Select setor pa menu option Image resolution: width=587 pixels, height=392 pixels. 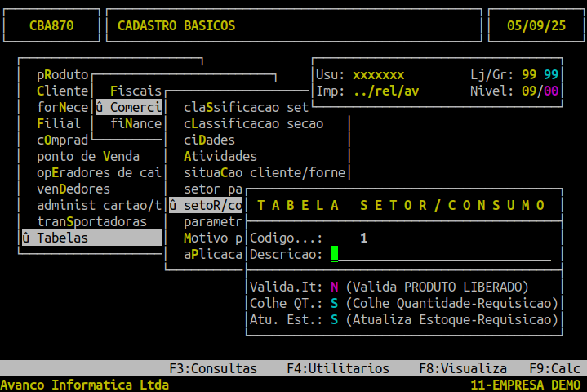pos(213,189)
